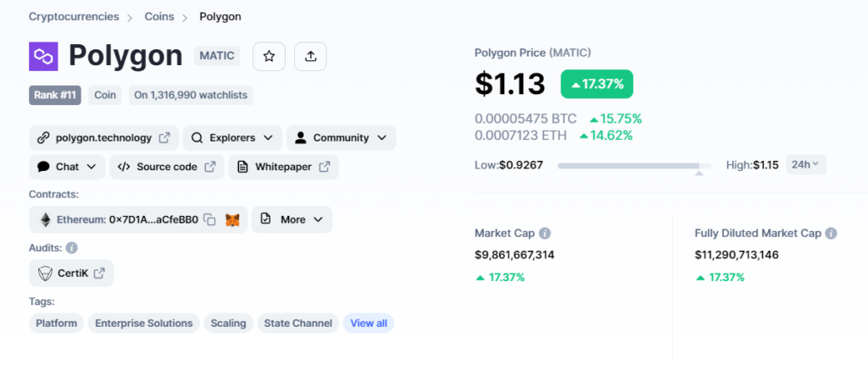
Task: Go to Cryptocurrencies breadcrumb
Action: coord(74,17)
